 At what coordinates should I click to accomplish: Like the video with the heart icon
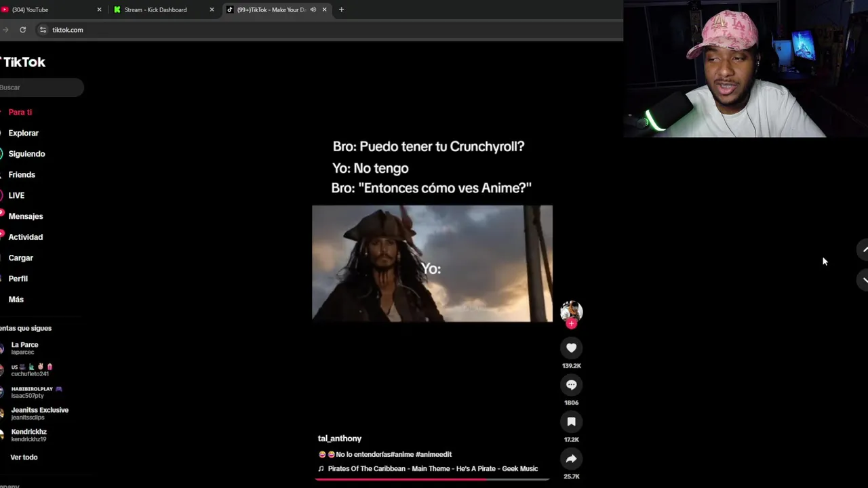(571, 348)
